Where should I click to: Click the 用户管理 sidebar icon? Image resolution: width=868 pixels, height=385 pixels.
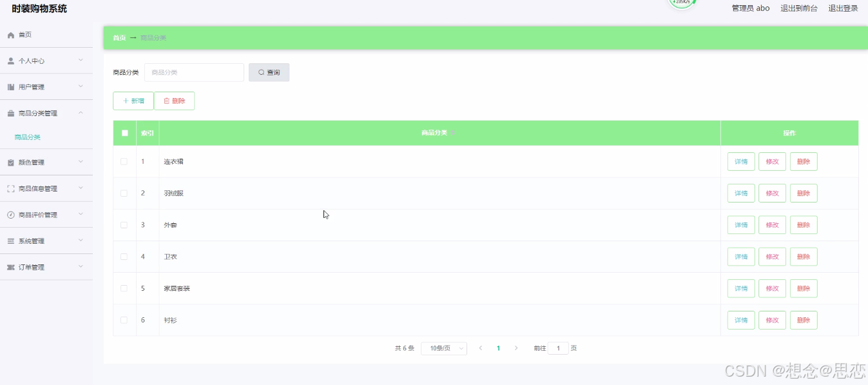11,87
